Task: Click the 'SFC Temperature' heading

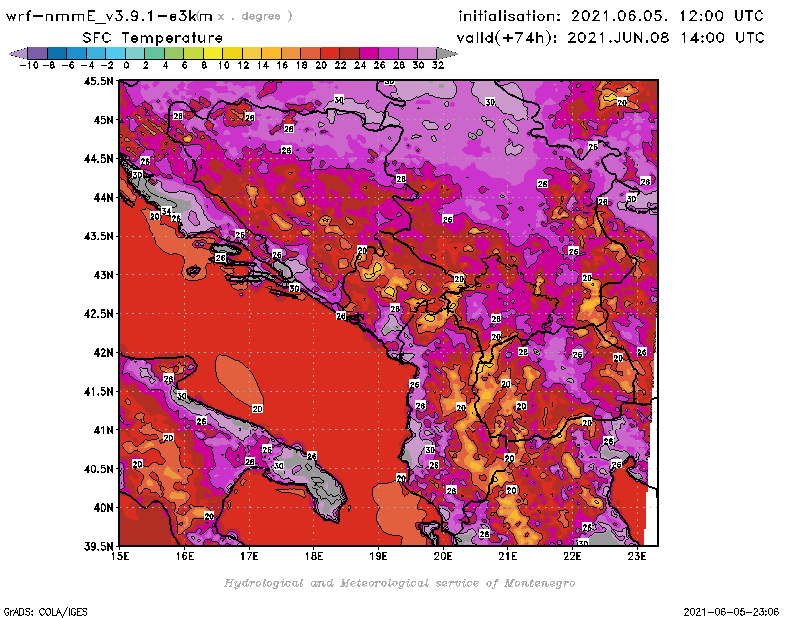Action: tap(153, 38)
